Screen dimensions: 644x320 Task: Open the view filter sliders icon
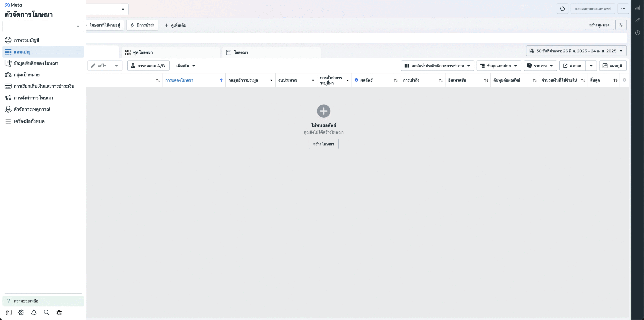coord(621,25)
